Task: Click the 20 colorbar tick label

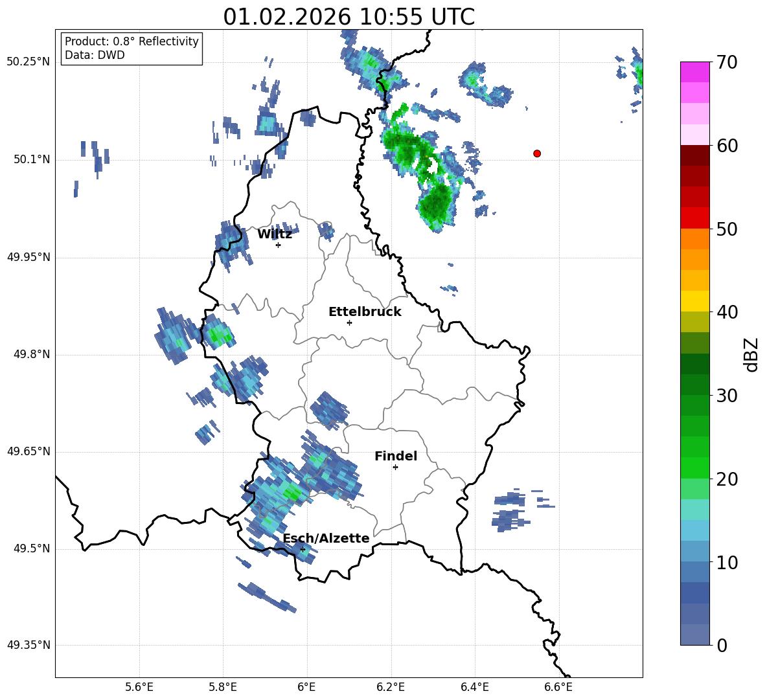Action: (x=727, y=479)
